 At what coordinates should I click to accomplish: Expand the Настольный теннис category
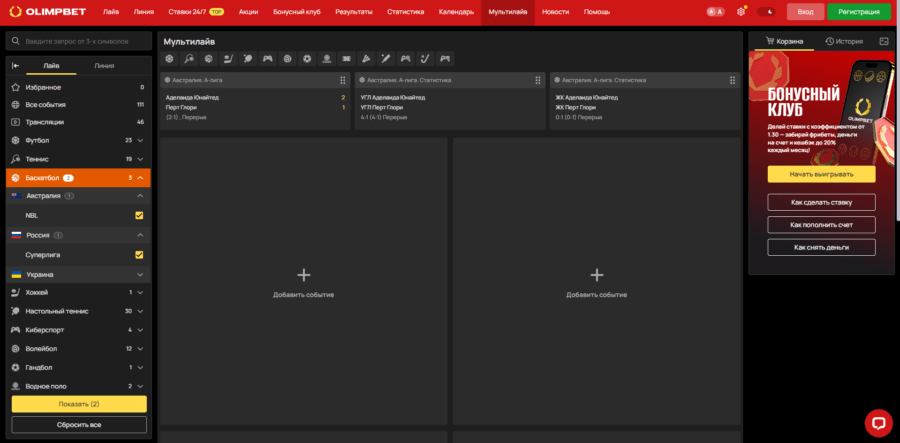pos(140,311)
